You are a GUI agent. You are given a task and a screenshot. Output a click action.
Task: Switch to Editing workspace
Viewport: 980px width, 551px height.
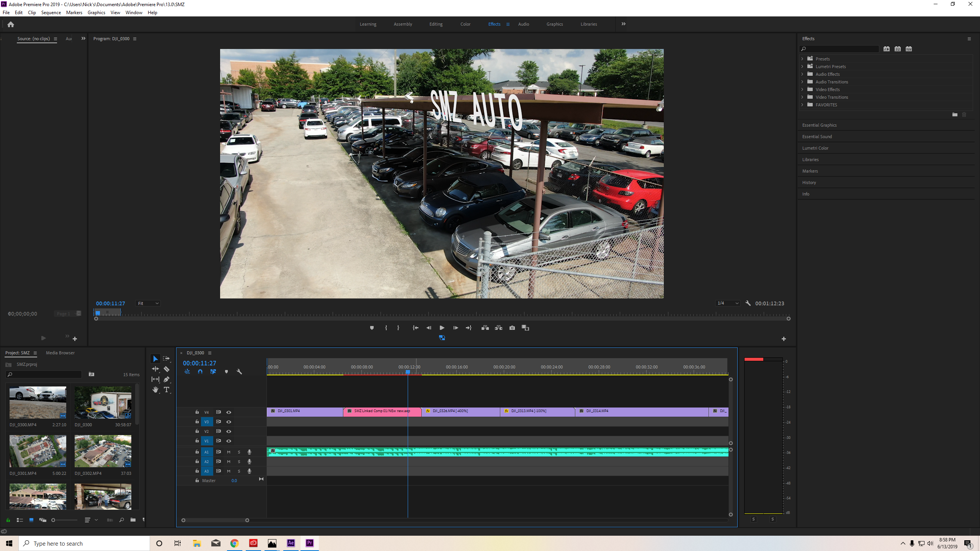436,24
